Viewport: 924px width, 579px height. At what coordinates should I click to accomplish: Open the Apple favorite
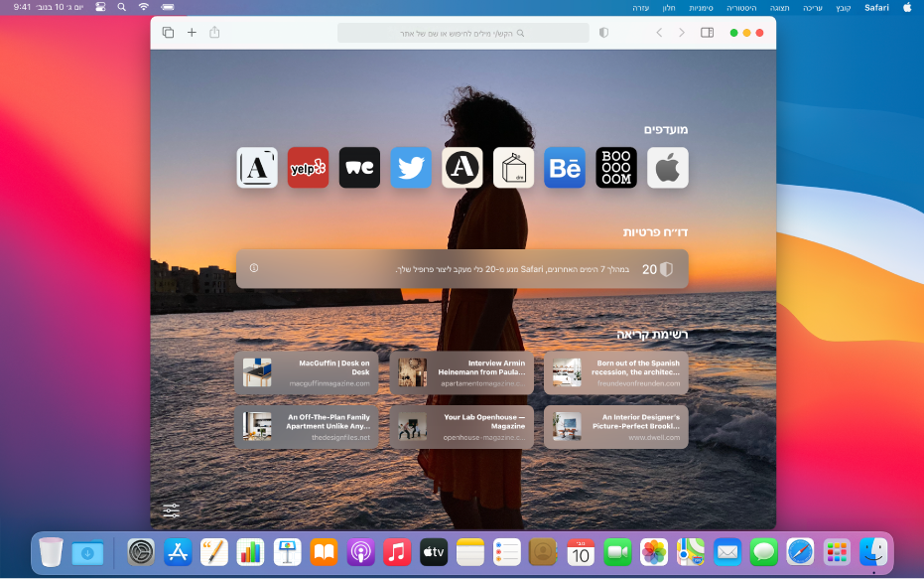[668, 168]
